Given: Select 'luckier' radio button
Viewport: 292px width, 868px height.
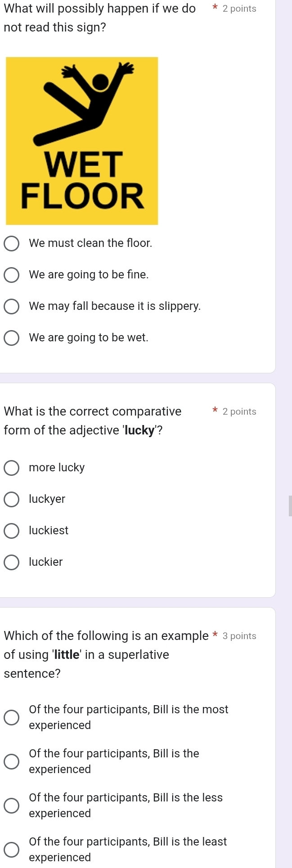Looking at the screenshot, I should (12, 562).
